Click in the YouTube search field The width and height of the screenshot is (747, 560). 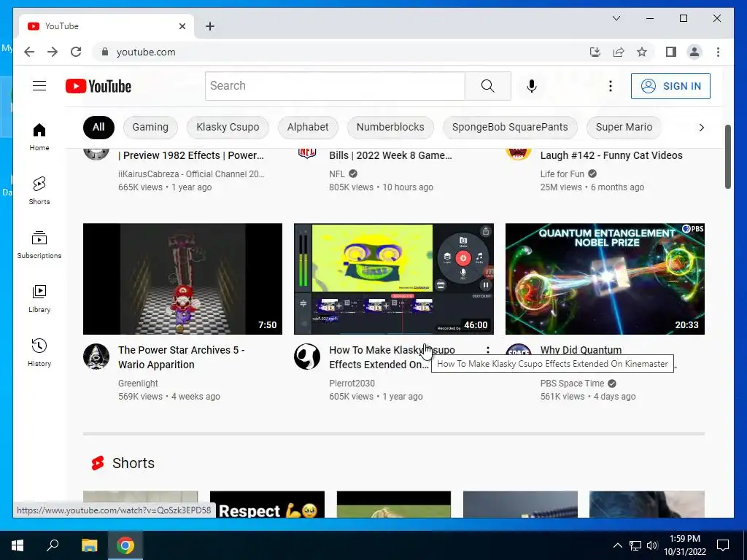click(335, 86)
